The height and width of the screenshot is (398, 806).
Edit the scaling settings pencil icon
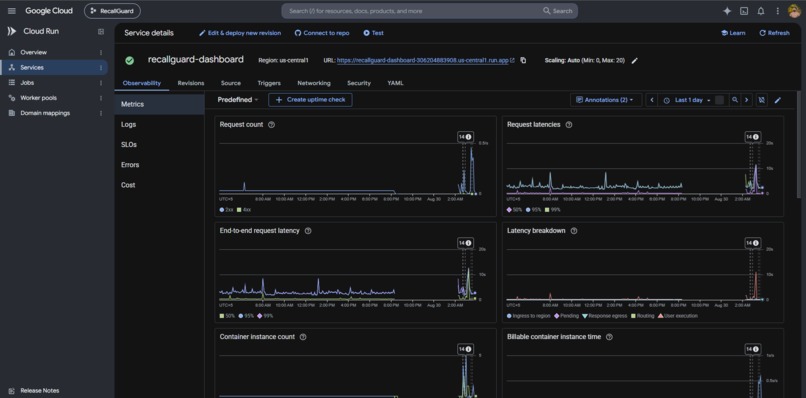click(635, 61)
